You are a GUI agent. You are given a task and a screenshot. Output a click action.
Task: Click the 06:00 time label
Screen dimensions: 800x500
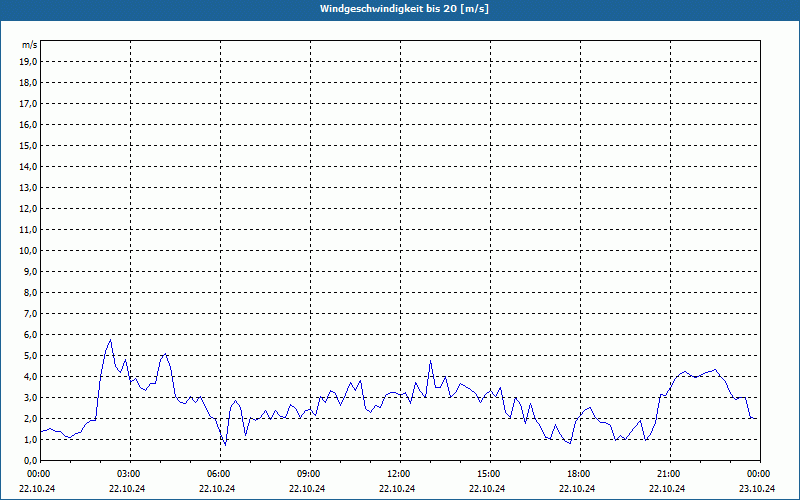pos(220,474)
